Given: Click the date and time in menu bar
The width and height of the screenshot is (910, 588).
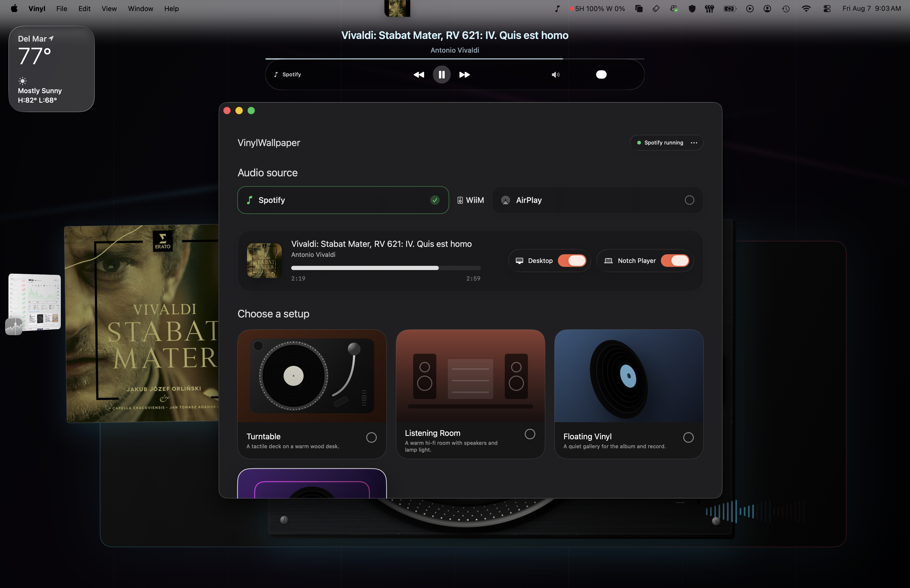Looking at the screenshot, I should (x=872, y=8).
